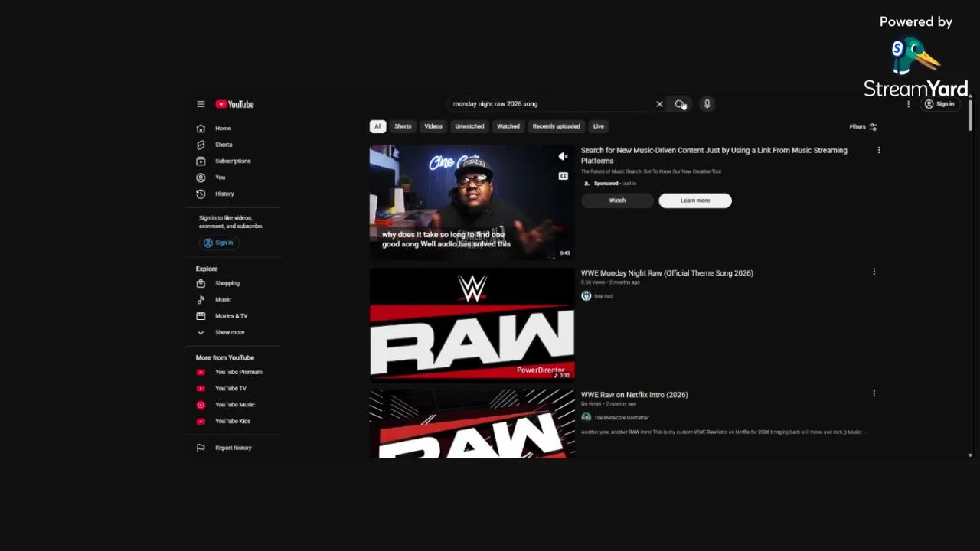Click the search magnifier button
This screenshot has height=551, width=980.
point(680,104)
